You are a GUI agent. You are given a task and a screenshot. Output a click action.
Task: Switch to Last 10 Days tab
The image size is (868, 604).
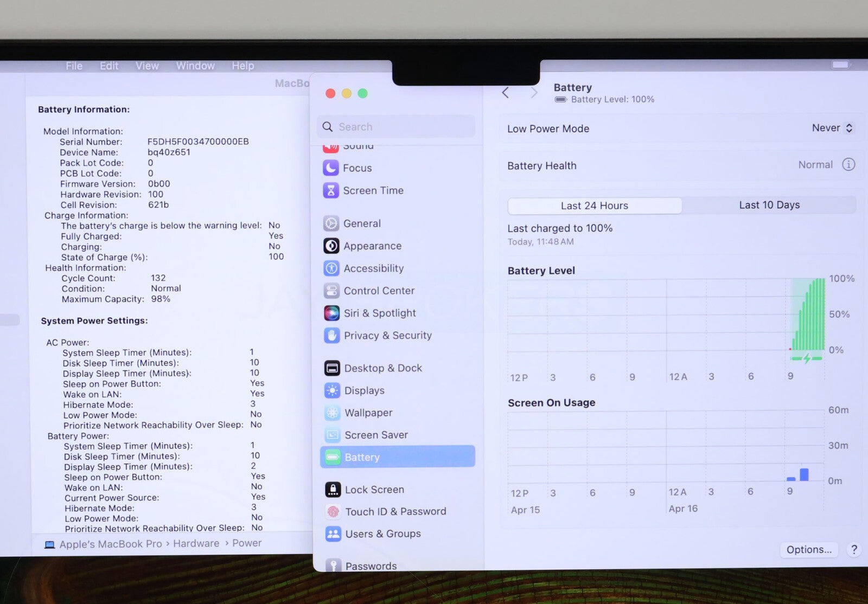click(769, 205)
